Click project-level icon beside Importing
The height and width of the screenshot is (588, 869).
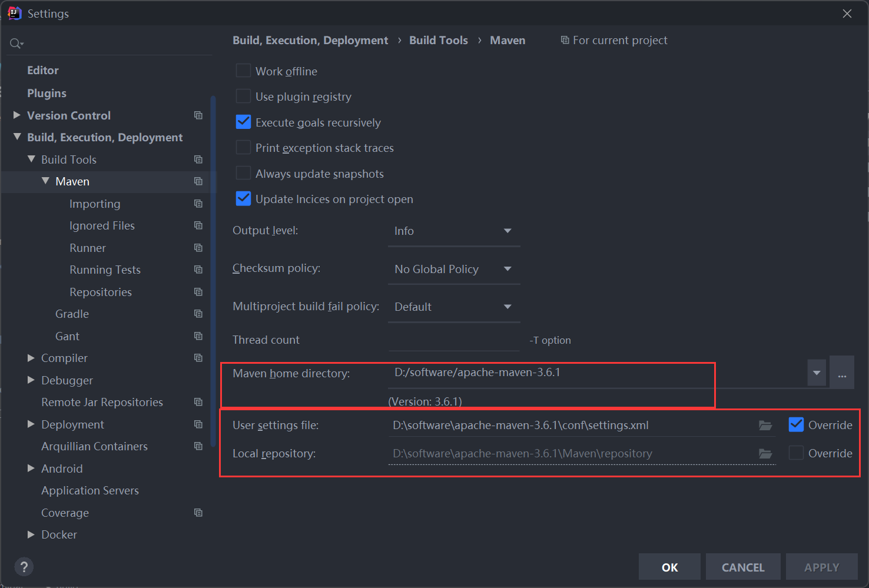(x=198, y=204)
